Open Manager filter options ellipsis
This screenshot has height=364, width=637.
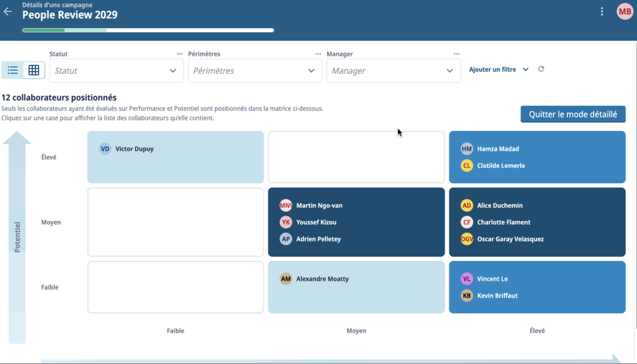457,54
